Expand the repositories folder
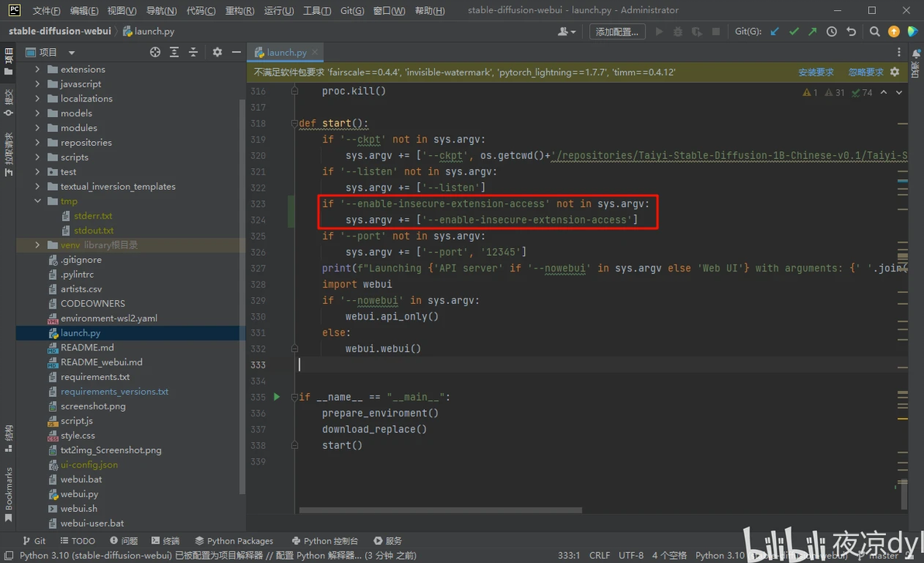The image size is (924, 563). coord(38,143)
